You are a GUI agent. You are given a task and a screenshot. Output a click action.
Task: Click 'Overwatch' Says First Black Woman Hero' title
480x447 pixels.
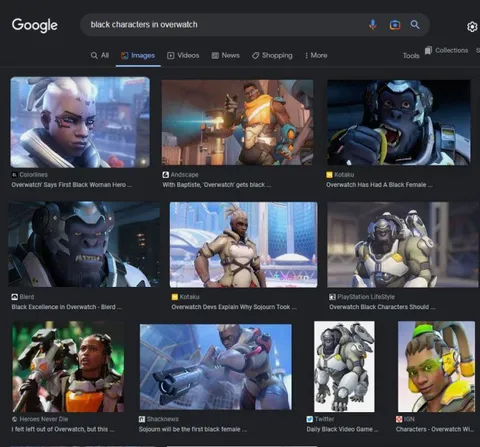tap(72, 185)
